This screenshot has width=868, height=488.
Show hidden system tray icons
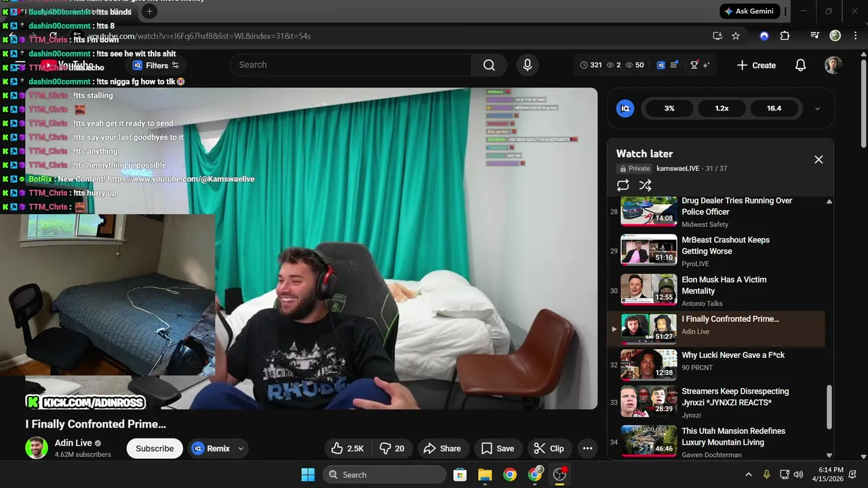(x=749, y=474)
